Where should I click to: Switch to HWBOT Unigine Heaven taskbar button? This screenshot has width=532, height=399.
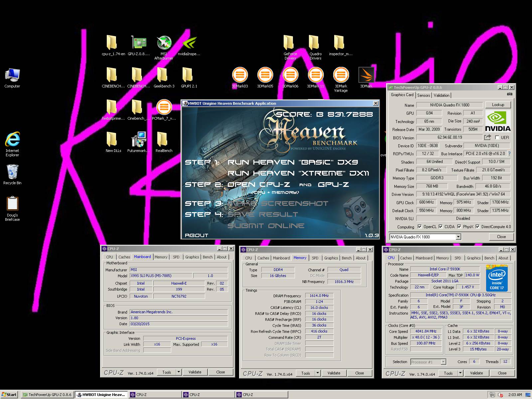(x=101, y=395)
